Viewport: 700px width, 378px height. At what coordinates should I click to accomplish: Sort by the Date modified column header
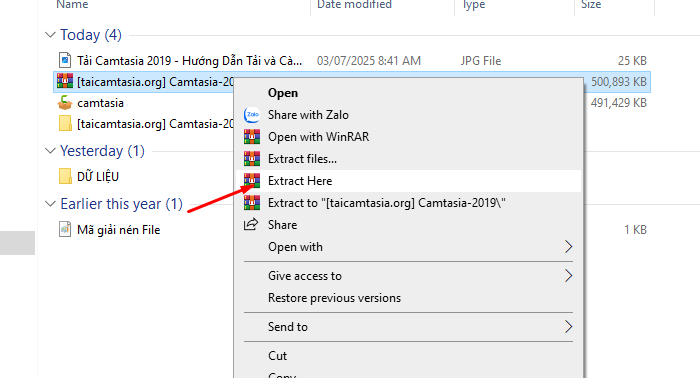354,4
